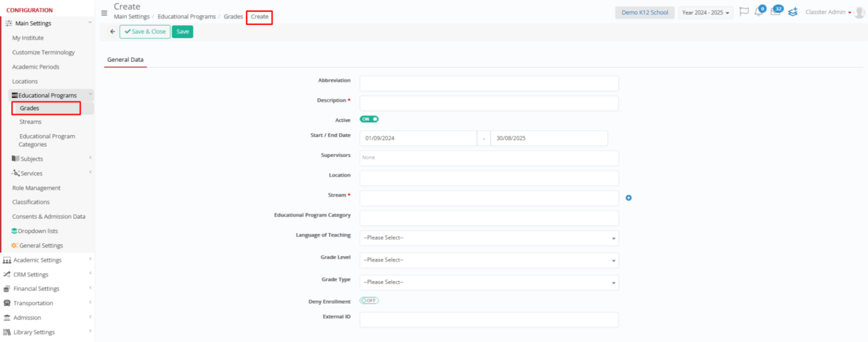This screenshot has width=868, height=342.
Task: Expand the Academic Settings section
Action: [90, 259]
